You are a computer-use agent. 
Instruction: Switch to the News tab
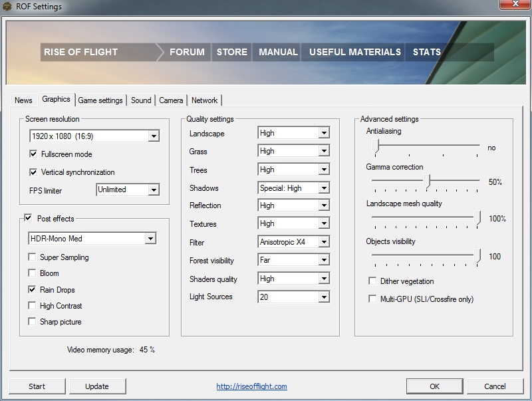(23, 100)
